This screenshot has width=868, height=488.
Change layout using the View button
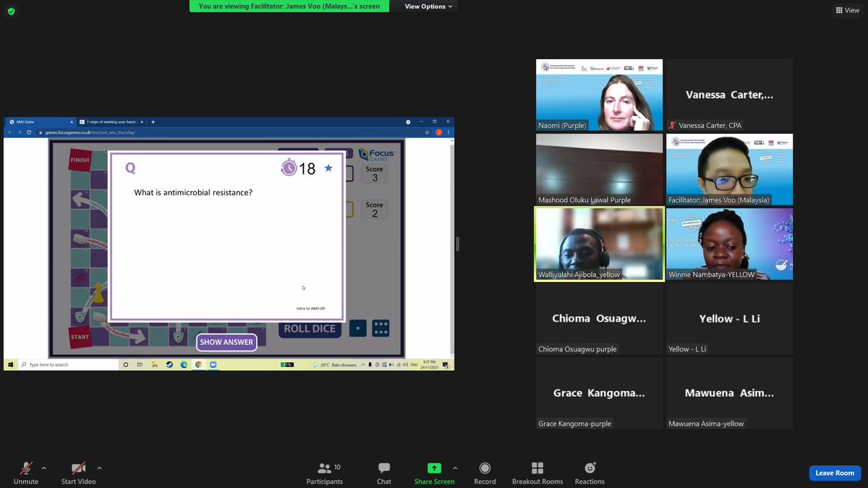[x=848, y=10]
